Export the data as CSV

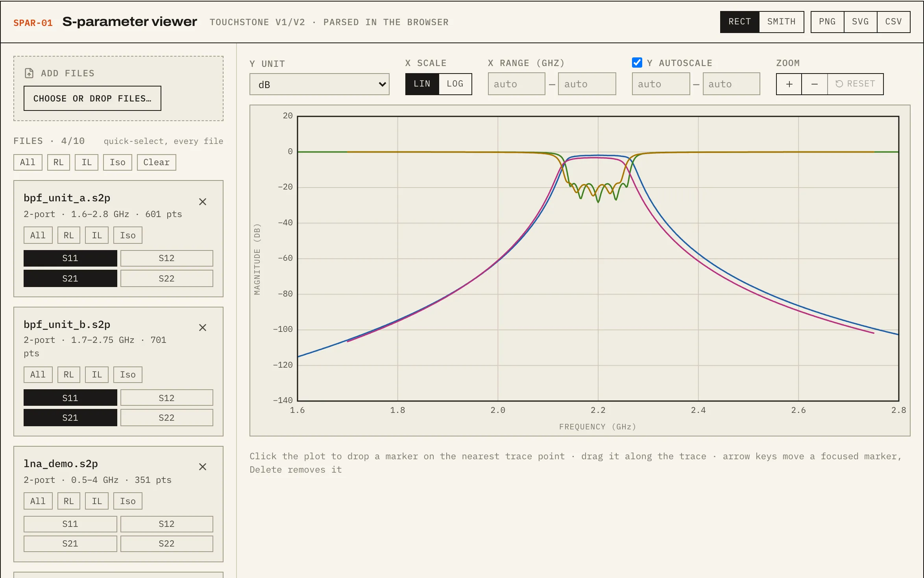(893, 22)
